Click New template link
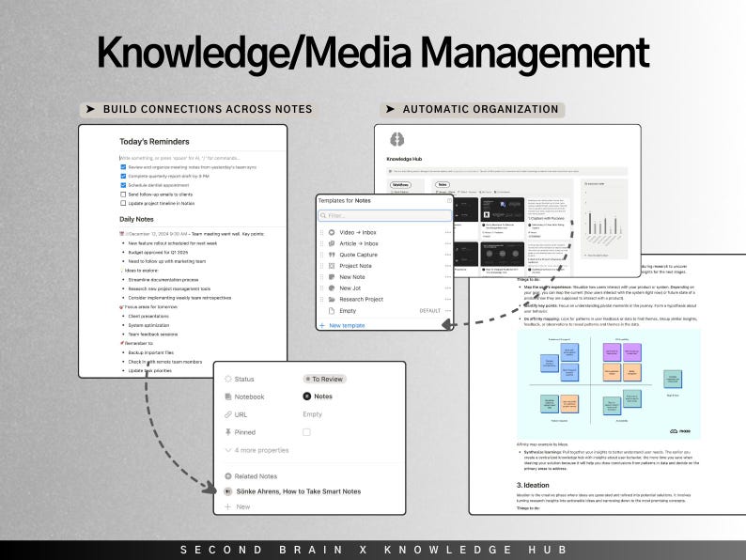This screenshot has width=746, height=560. click(x=347, y=325)
